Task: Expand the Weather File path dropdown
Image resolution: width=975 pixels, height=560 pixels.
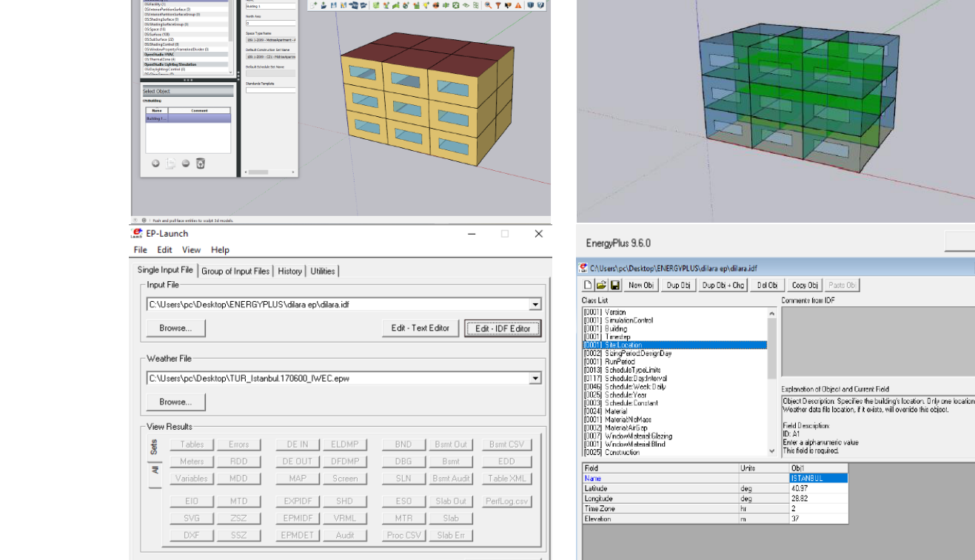Action: [535, 379]
